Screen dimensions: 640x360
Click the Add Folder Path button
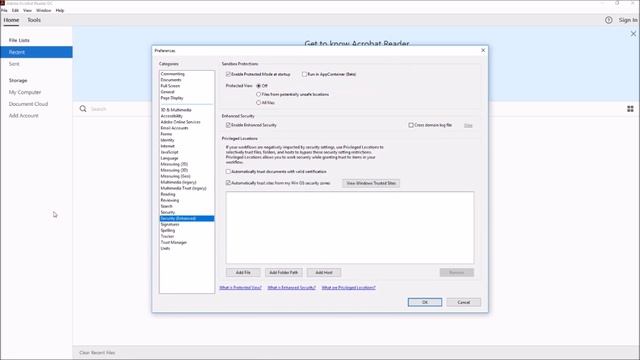284,272
